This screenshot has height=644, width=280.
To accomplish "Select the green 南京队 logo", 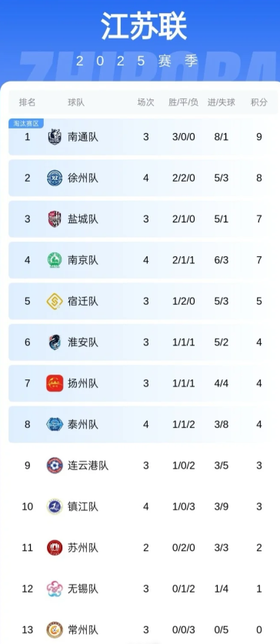I will 55,260.
